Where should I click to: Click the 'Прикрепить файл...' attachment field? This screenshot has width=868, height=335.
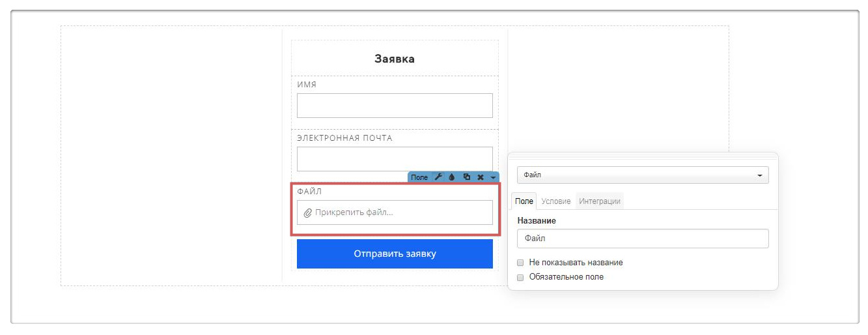pyautogui.click(x=395, y=212)
